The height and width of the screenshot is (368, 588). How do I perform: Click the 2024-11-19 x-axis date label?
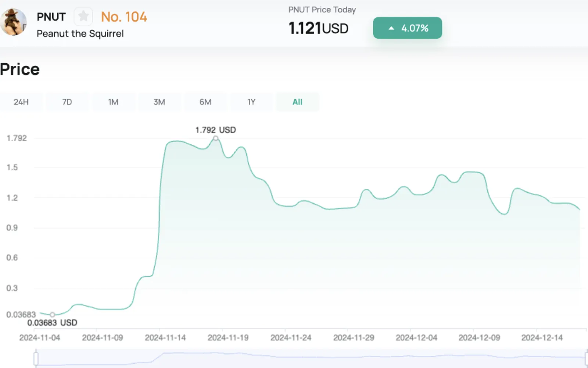[228, 338]
